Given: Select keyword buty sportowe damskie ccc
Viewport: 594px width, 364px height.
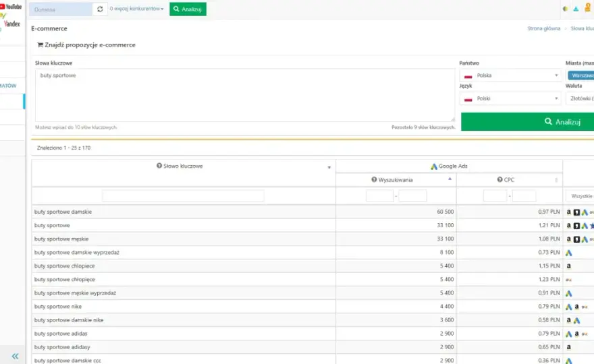Looking at the screenshot, I should 67,361.
